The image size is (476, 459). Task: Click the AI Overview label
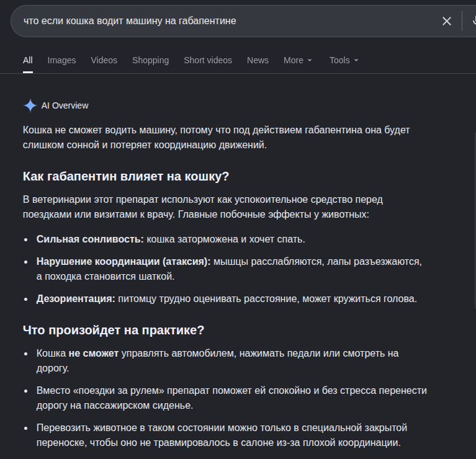coord(65,105)
